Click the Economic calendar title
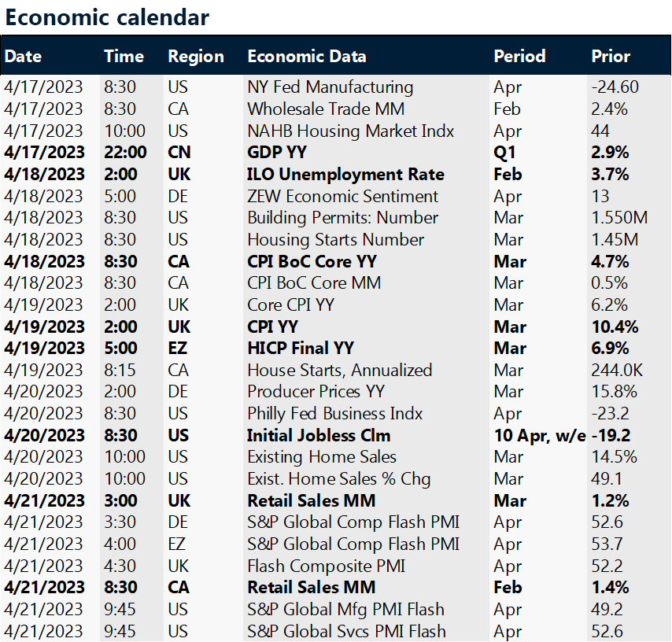 pos(107,17)
